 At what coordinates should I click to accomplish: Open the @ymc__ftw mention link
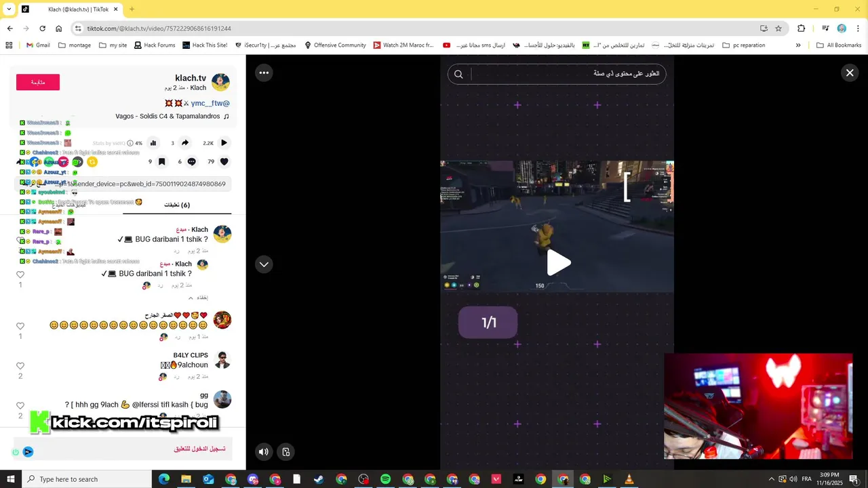click(210, 103)
